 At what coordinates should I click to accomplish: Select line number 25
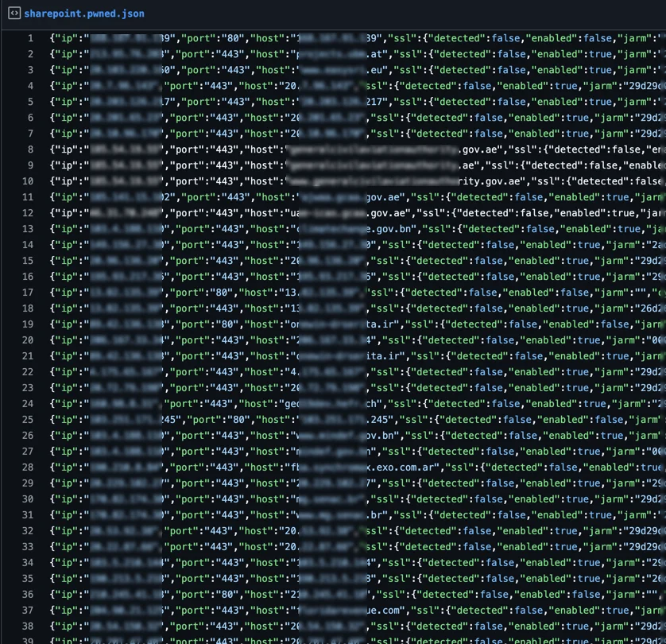[x=28, y=420]
